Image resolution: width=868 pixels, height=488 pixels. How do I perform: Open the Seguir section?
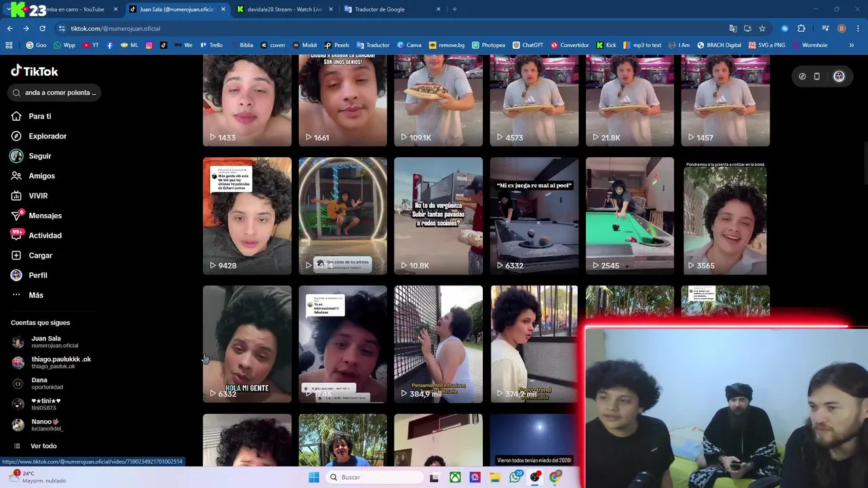pyautogui.click(x=32, y=156)
